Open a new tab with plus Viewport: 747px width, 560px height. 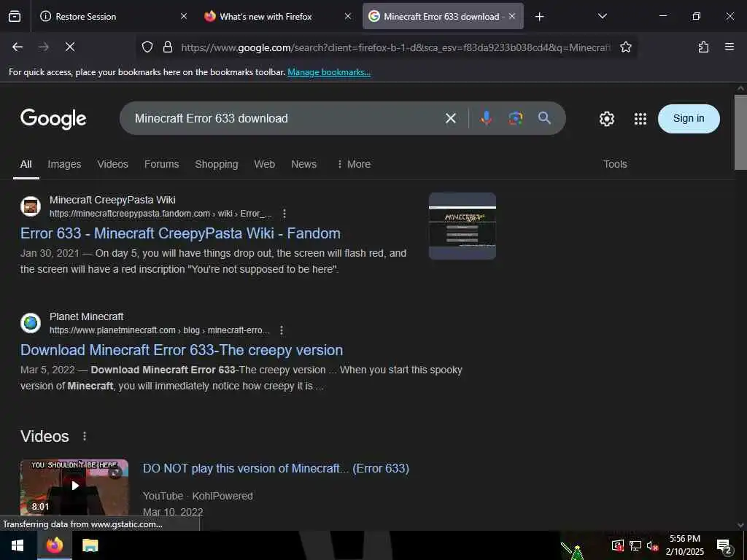539,17
